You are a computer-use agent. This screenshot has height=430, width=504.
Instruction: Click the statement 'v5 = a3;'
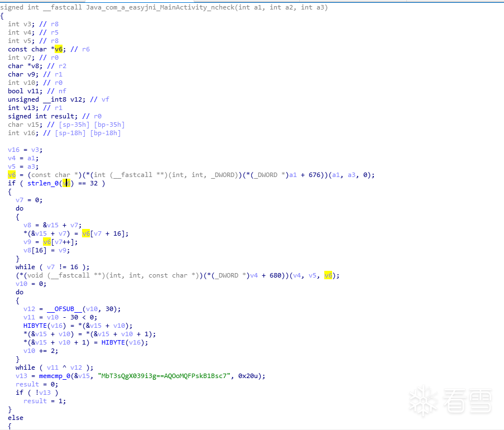point(23,166)
